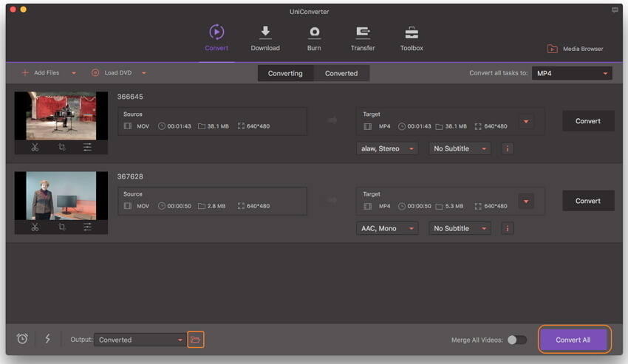
Task: Click the file name 367628
Action: click(x=130, y=176)
